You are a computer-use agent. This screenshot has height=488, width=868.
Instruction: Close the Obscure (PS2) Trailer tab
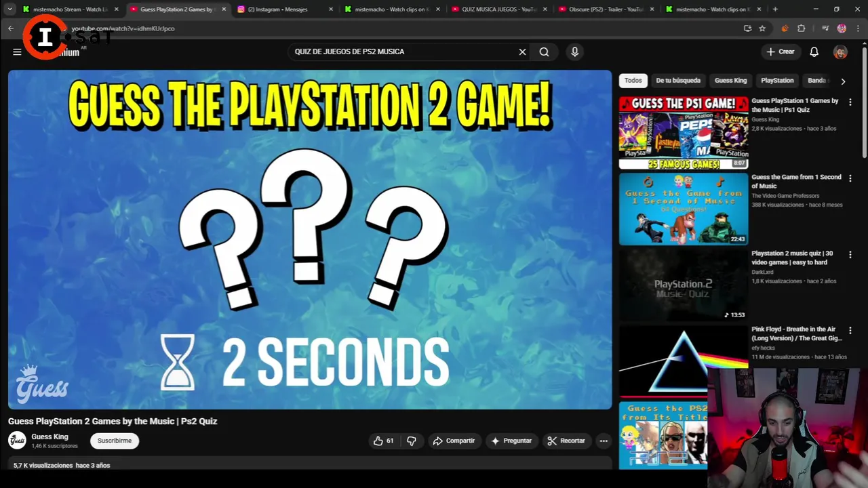point(652,9)
